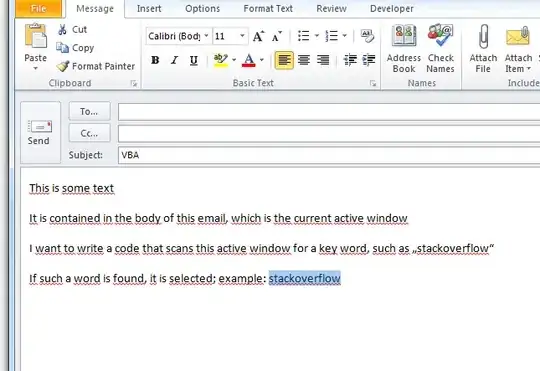Click the Paste clipboard icon
This screenshot has width=540, height=371.
[x=35, y=36]
